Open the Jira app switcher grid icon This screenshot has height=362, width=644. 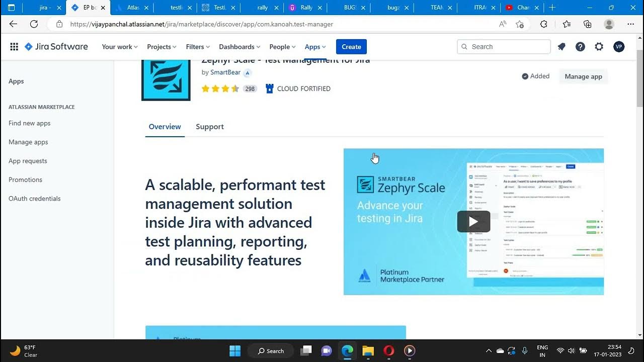tap(14, 47)
